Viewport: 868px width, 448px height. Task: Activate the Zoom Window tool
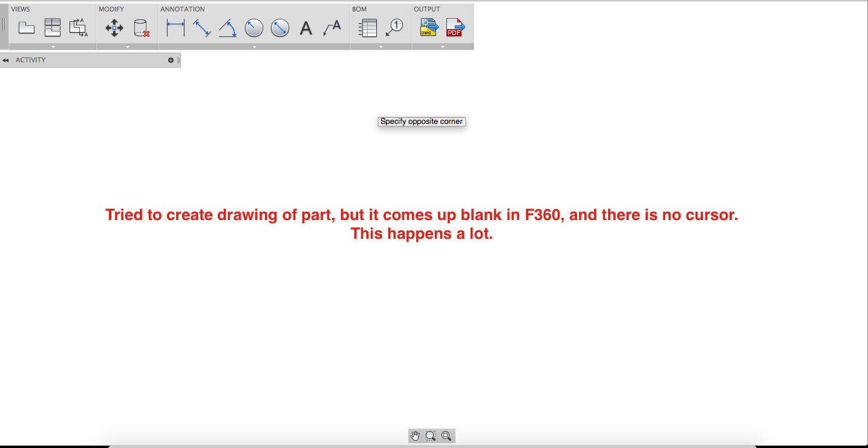(431, 436)
